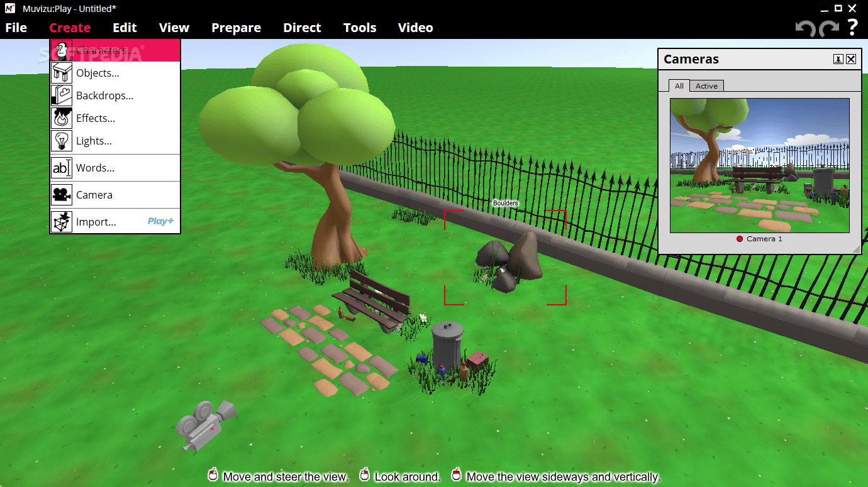Select the Camera 1 preview thumbnail
The image size is (868, 487).
click(x=760, y=165)
